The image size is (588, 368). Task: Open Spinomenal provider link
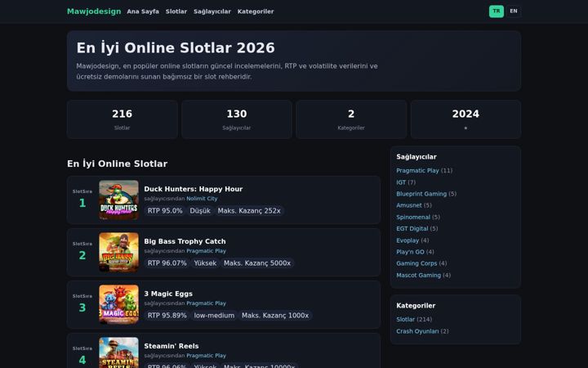point(413,217)
